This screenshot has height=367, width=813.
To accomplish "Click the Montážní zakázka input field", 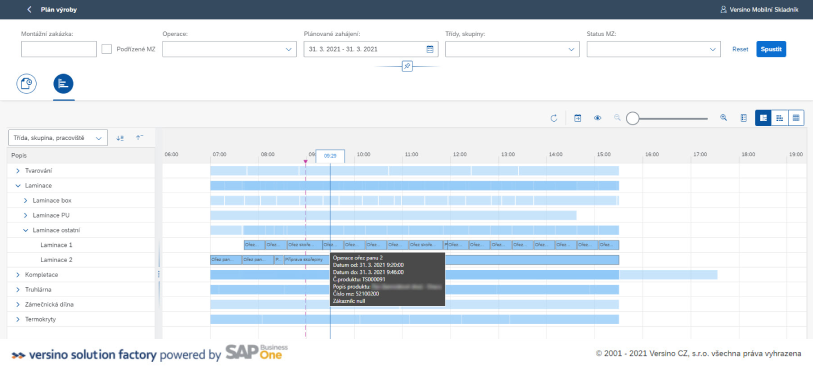I will (59, 49).
